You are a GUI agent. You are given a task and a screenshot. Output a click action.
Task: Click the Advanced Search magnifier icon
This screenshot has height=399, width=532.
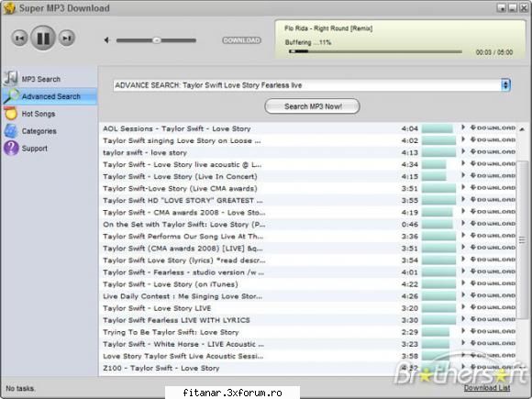11,96
